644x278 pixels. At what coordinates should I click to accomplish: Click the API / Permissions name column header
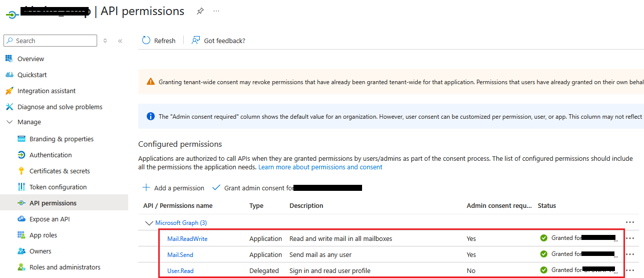pos(178,206)
